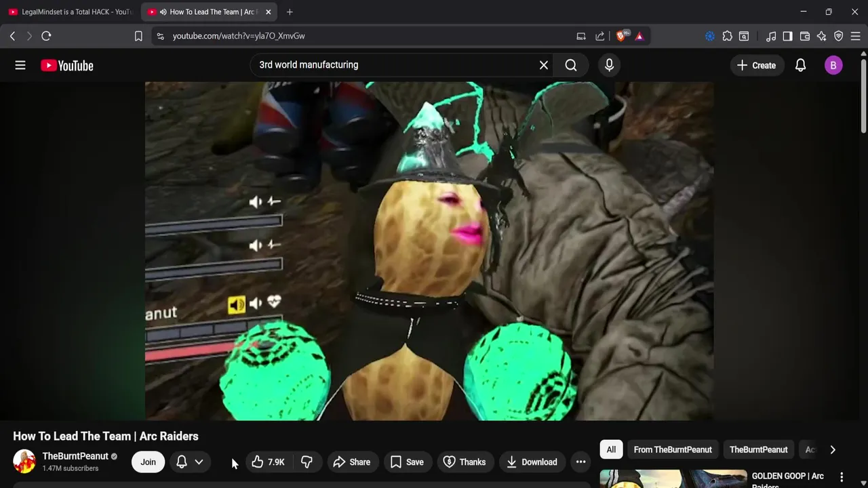The image size is (868, 488).
Task: Open a new browser tab
Action: 290,12
